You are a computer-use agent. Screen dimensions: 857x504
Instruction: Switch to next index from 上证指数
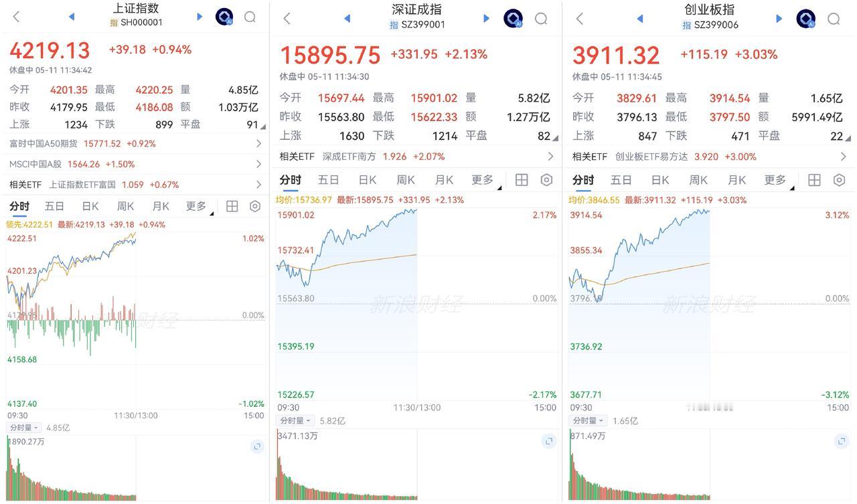[x=200, y=17]
